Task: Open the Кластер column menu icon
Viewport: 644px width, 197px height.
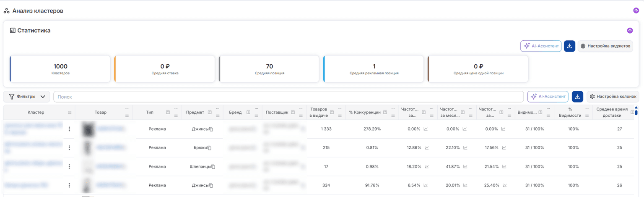Action: point(70,113)
